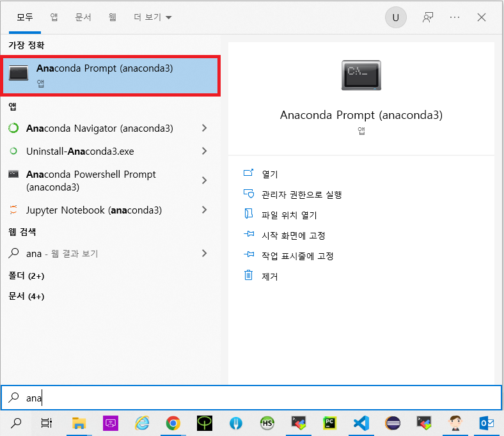
Task: Click 관리자 권한으로 실행 action
Action: click(x=292, y=194)
